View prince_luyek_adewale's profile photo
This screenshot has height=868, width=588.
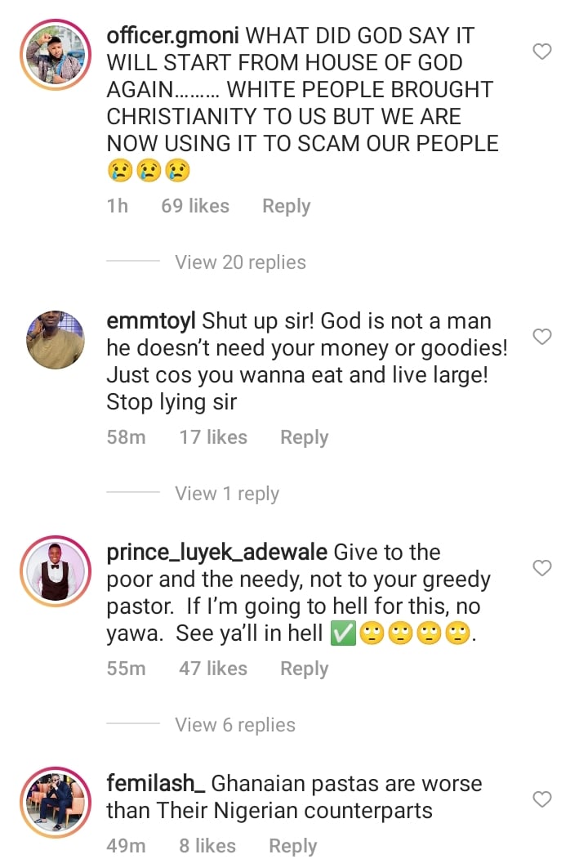pos(56,570)
